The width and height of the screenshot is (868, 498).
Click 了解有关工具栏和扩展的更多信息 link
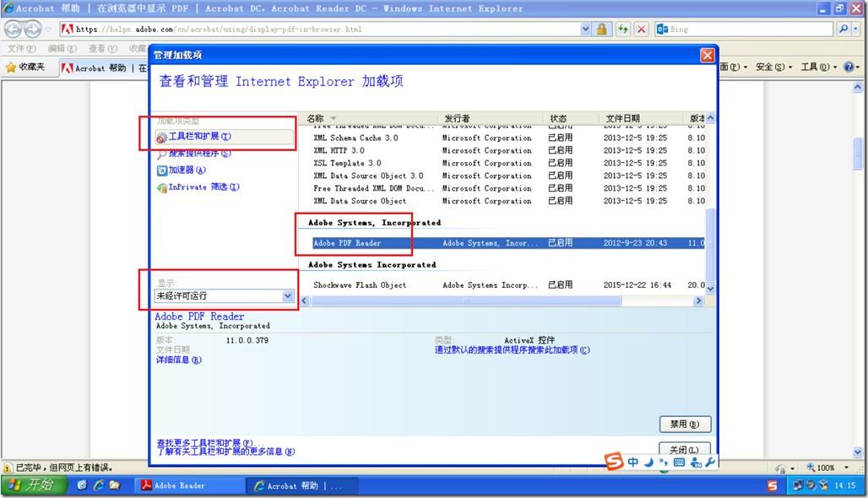tap(225, 452)
